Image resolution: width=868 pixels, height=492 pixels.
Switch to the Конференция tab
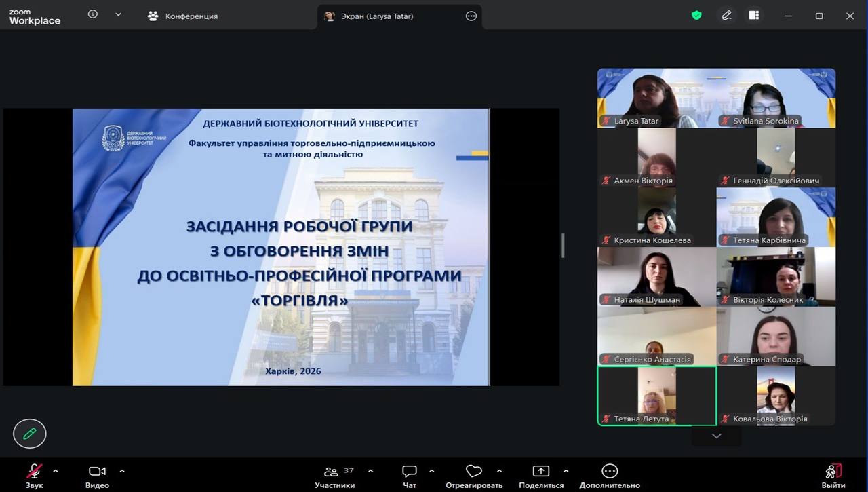pyautogui.click(x=184, y=16)
